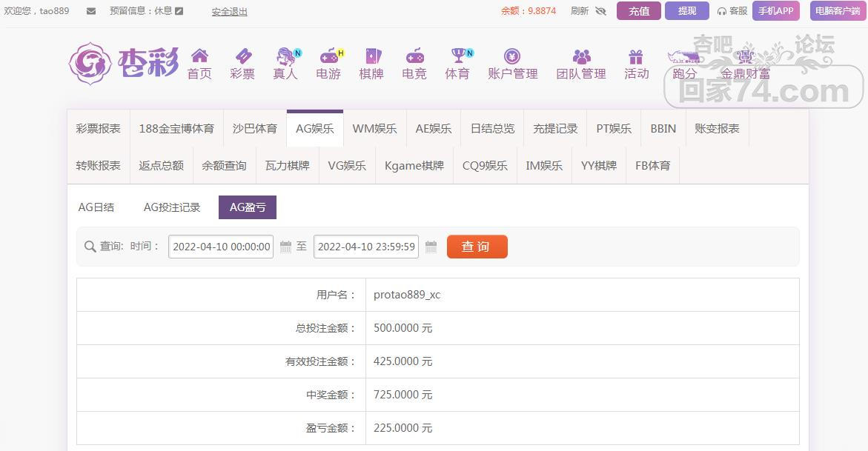Open 账户管理 account management icon
868x451 pixels.
pyautogui.click(x=512, y=56)
